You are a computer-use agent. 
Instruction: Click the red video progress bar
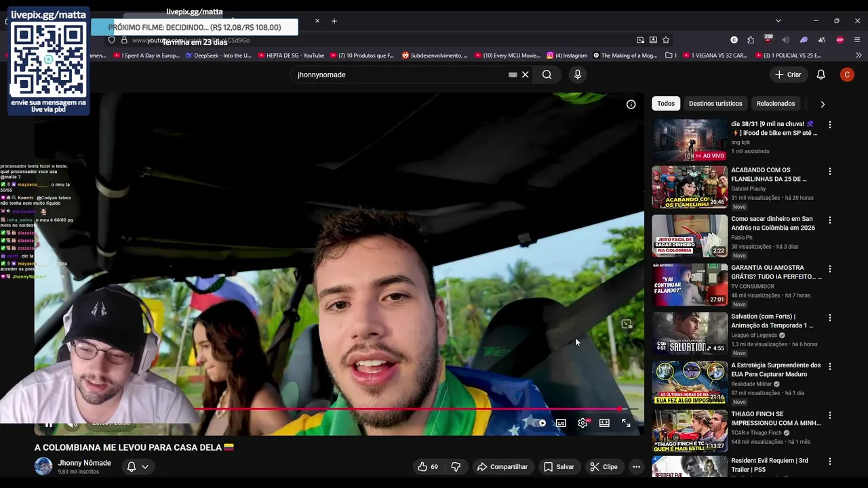point(407,409)
